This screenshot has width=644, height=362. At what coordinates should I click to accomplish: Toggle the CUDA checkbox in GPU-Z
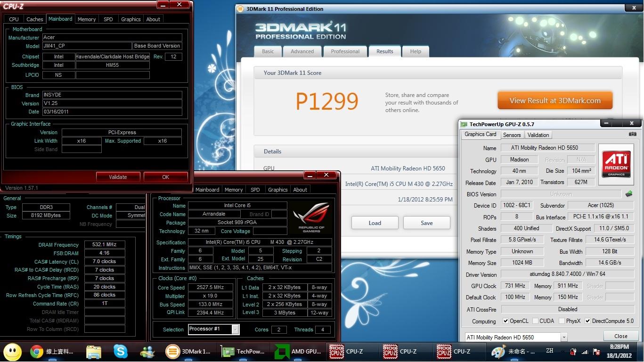pyautogui.click(x=535, y=321)
